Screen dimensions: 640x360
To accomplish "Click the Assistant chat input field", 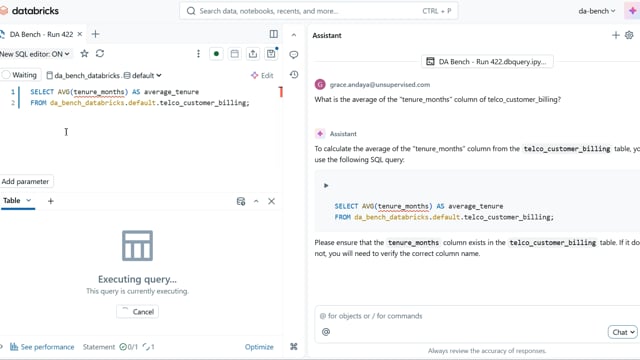I will pyautogui.click(x=478, y=316).
